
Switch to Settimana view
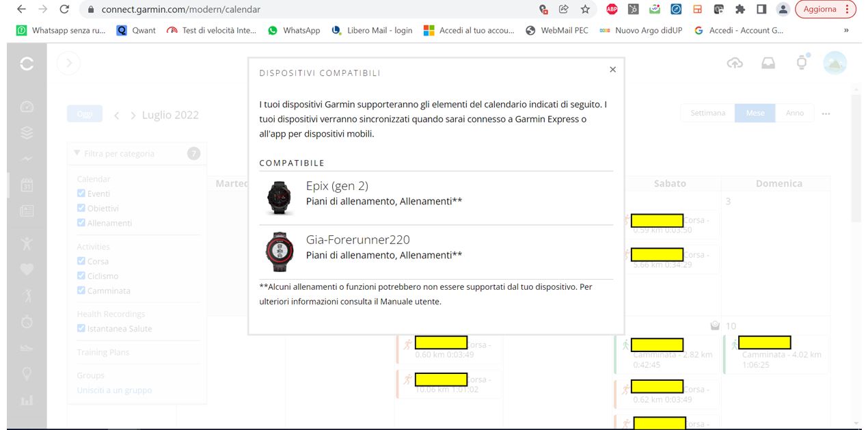pyautogui.click(x=707, y=113)
